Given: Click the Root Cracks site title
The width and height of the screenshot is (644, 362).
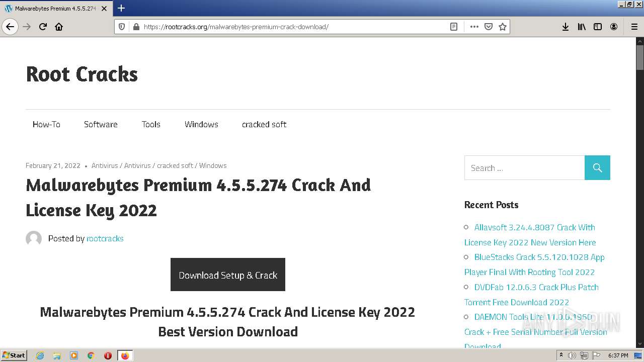Looking at the screenshot, I should click(82, 74).
